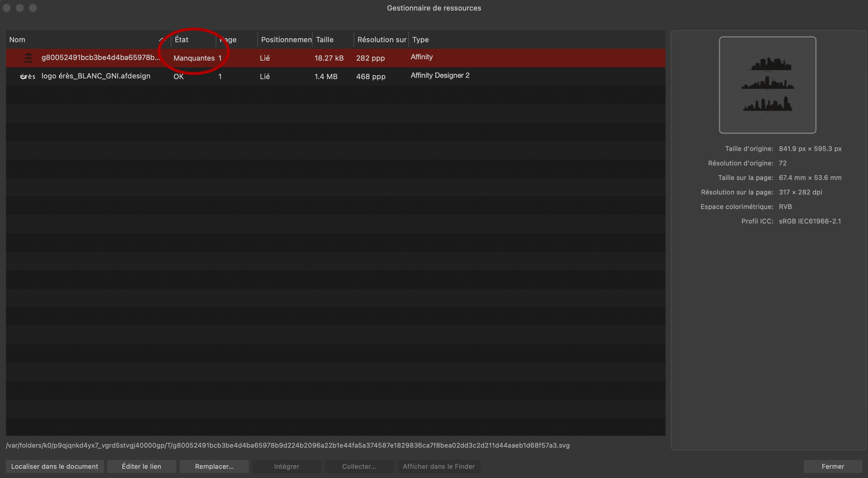Click the OK status cell

pyautogui.click(x=179, y=76)
